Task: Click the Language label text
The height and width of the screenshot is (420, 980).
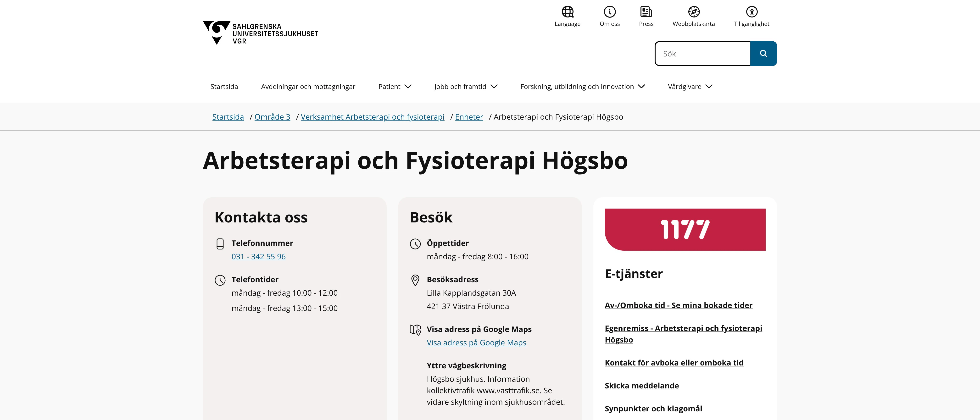Action: 567,24
